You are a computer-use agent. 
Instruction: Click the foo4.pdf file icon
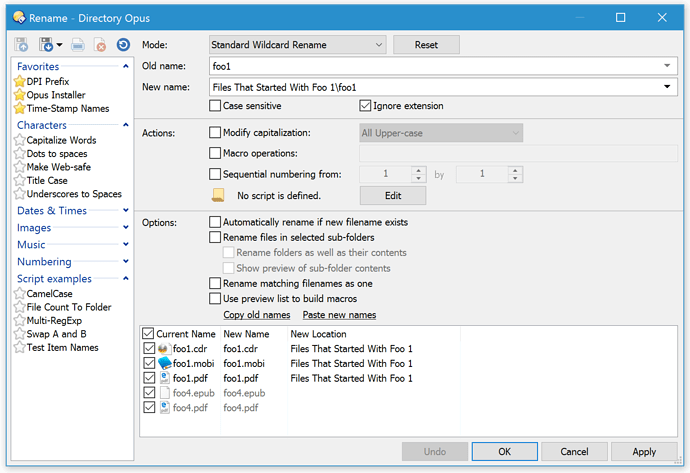(x=165, y=407)
